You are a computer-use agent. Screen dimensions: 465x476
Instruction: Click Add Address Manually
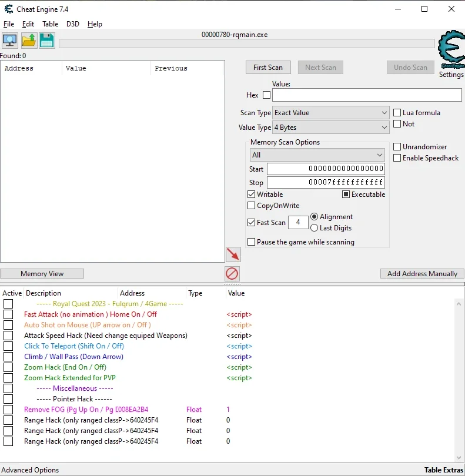coord(422,273)
